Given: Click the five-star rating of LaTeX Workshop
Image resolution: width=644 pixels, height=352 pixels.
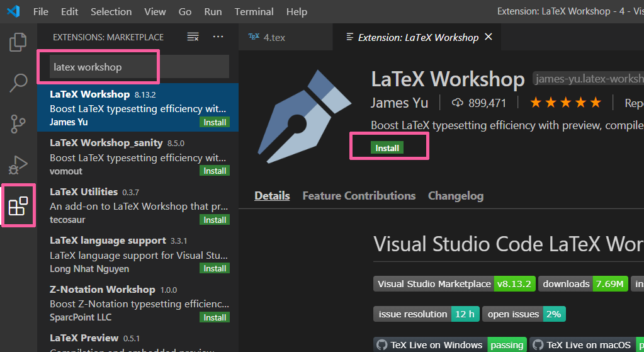Looking at the screenshot, I should [x=565, y=103].
